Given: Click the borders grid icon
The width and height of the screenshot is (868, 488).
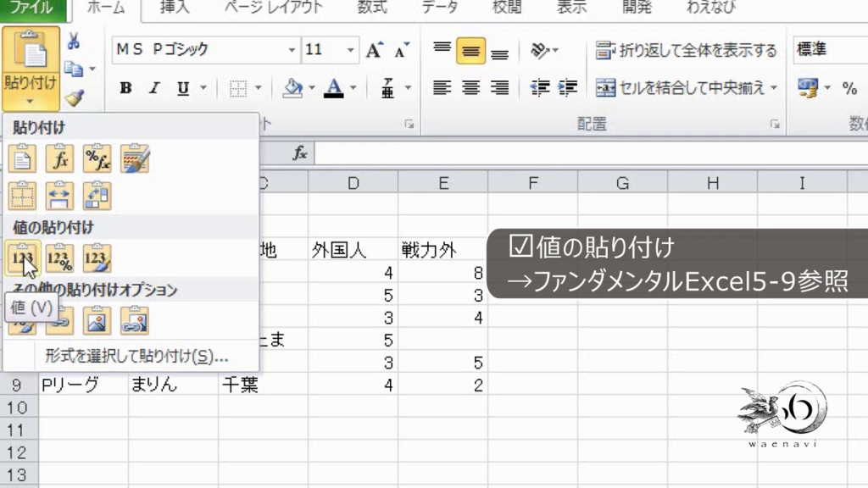Looking at the screenshot, I should point(238,88).
